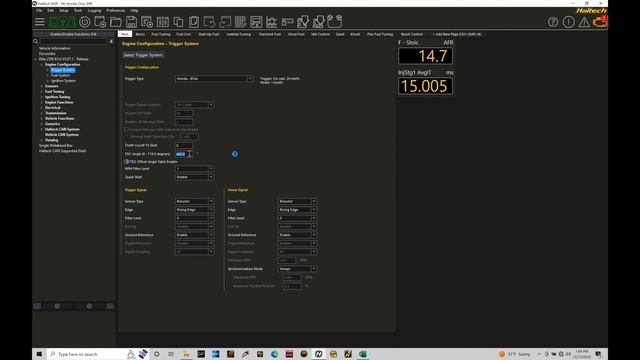Click the graph chart toolbar icon
Image resolution: width=640 pixels, height=360 pixels.
(x=271, y=22)
